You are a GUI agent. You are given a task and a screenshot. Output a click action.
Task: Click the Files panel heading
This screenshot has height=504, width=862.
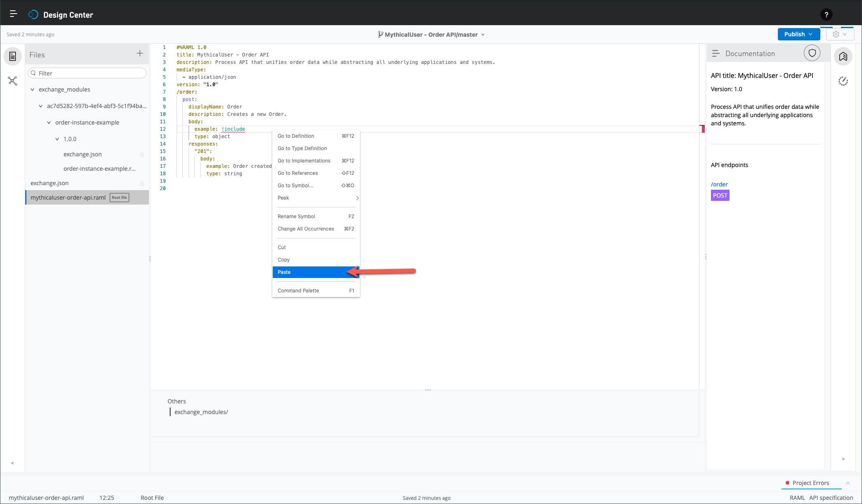point(37,55)
